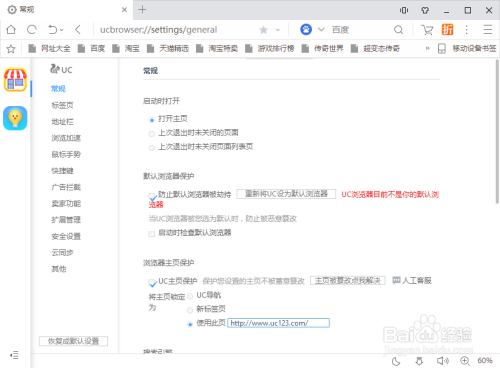The height and width of the screenshot is (368, 500).
Task: Click 重新将UC设为默认浏览器 button
Action: tap(286, 194)
